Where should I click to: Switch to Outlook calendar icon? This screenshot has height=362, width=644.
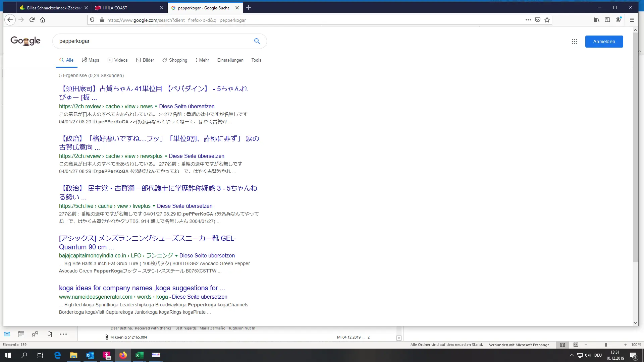pyautogui.click(x=21, y=334)
